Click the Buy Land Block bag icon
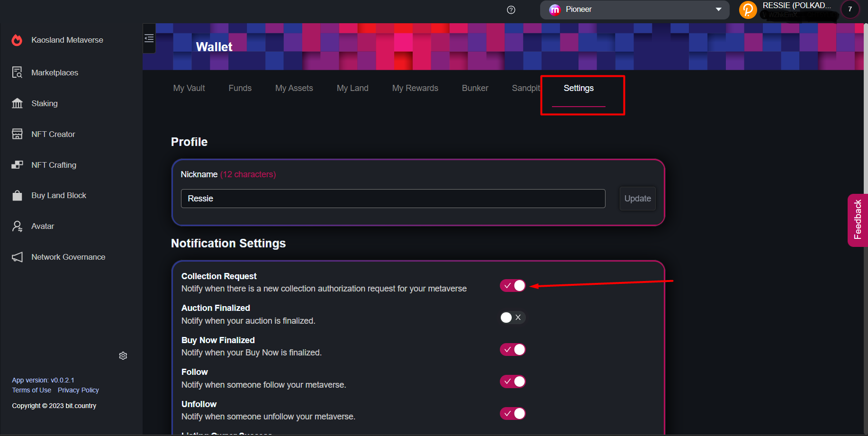Image resolution: width=868 pixels, height=436 pixels. [17, 196]
